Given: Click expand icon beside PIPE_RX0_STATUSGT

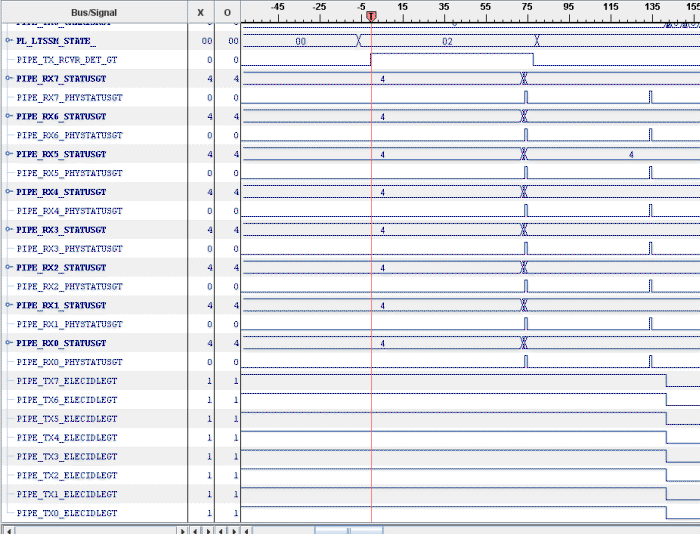Looking at the screenshot, I should [9, 343].
